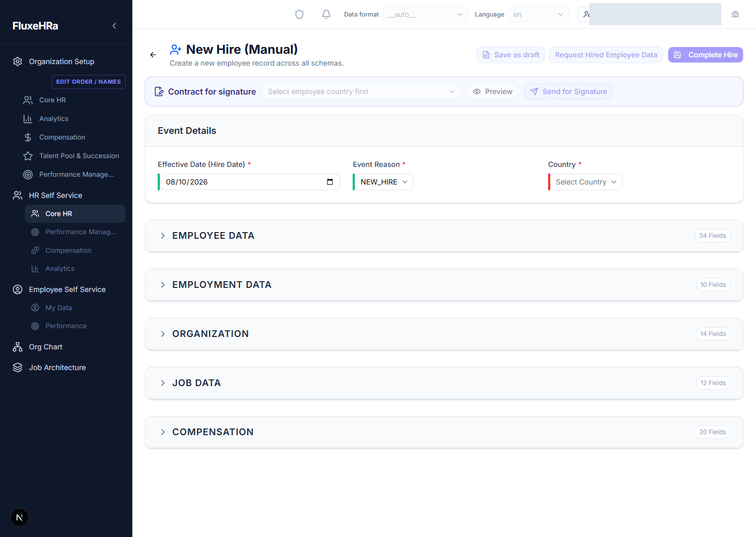The image size is (756, 537).
Task: Go back using the left arrow icon
Action: [153, 55]
